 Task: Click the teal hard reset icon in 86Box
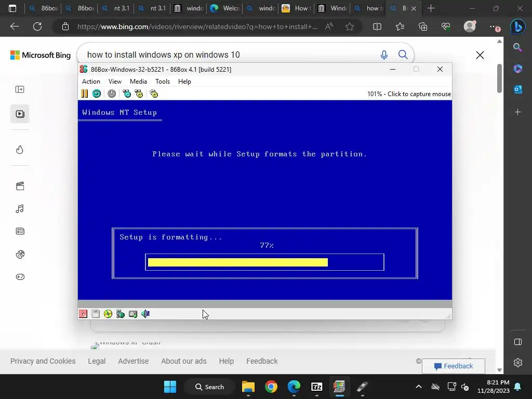(x=97, y=94)
